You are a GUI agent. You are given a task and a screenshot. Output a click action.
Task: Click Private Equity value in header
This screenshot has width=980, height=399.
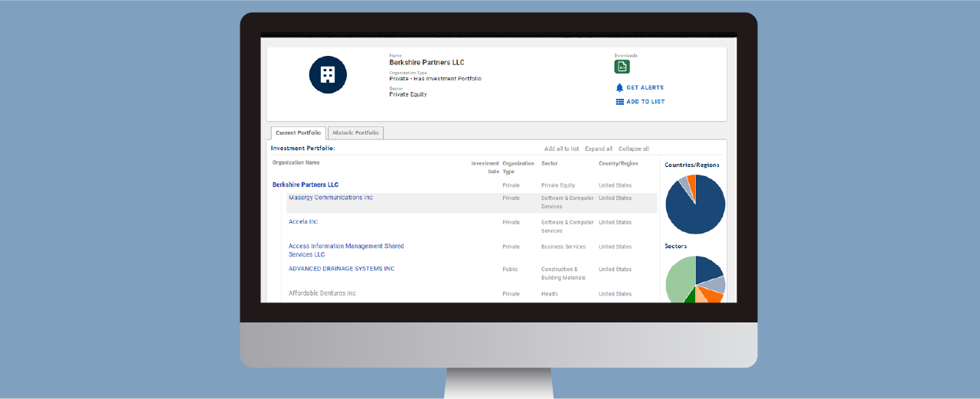coord(408,94)
